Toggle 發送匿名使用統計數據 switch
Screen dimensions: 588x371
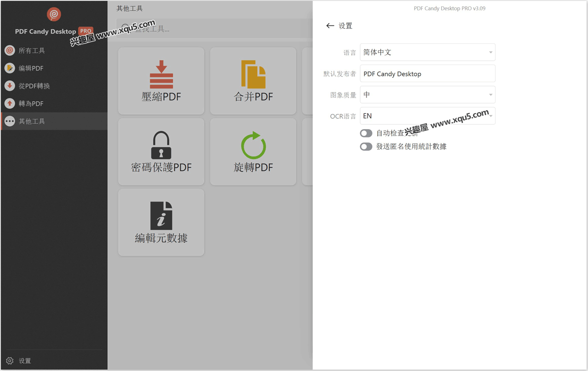pos(366,146)
